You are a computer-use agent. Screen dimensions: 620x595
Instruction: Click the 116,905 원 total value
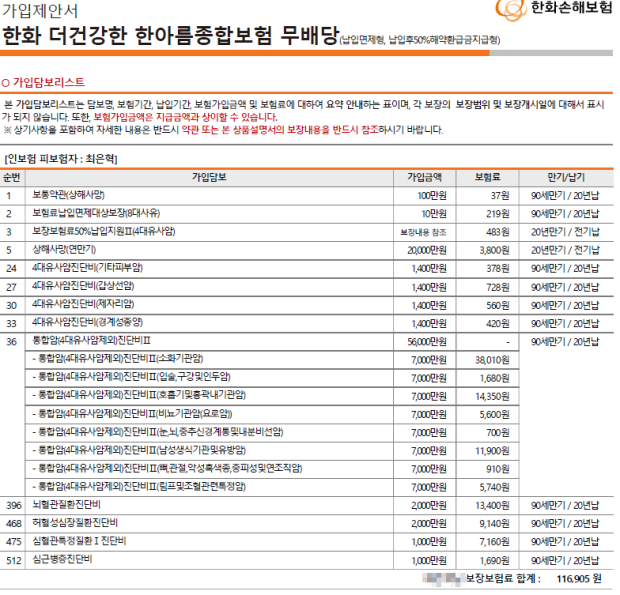coord(579,579)
